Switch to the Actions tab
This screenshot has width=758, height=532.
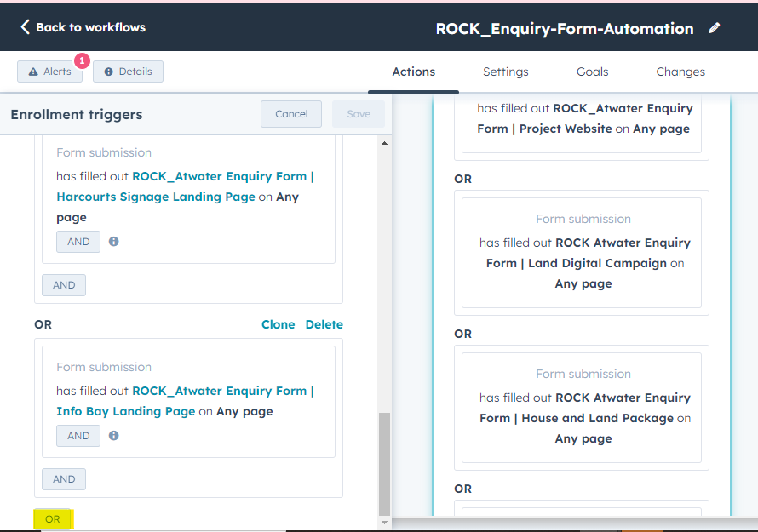pos(413,72)
